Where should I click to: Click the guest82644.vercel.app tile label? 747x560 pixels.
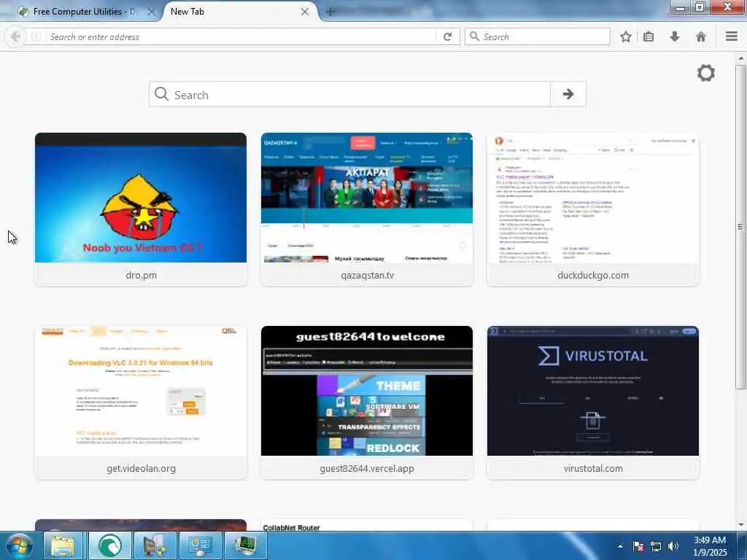tap(367, 469)
